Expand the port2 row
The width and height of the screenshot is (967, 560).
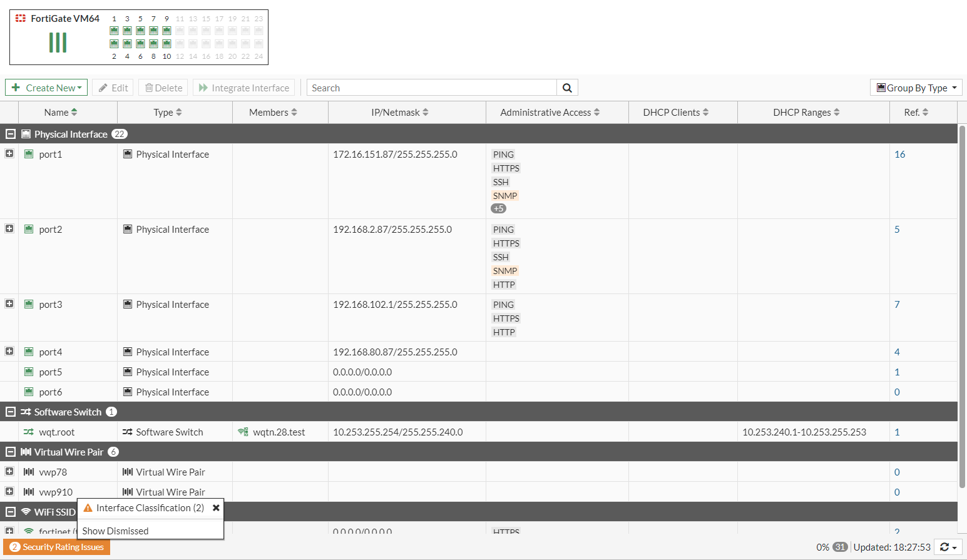9,228
